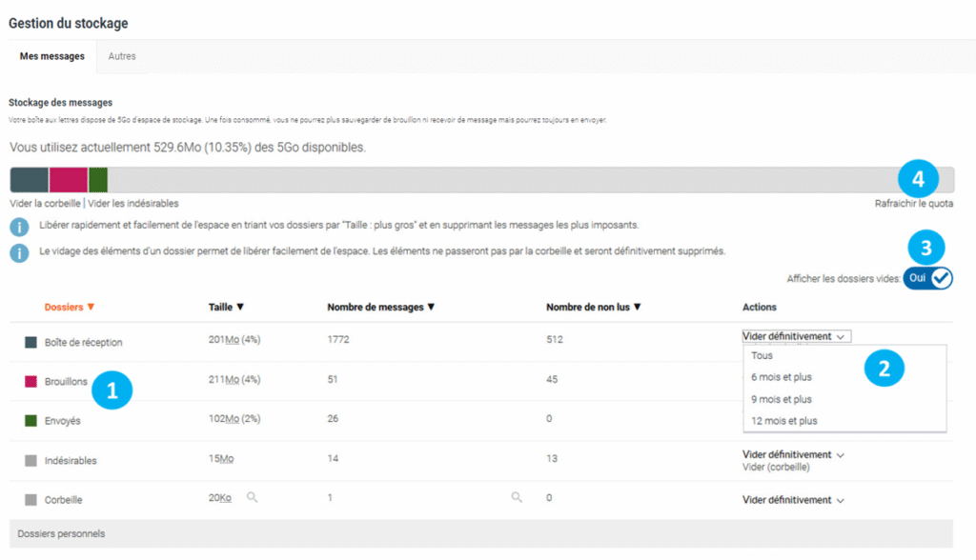Click the info icon about emptying folder elements
This screenshot has width=976, height=560.
(19, 251)
